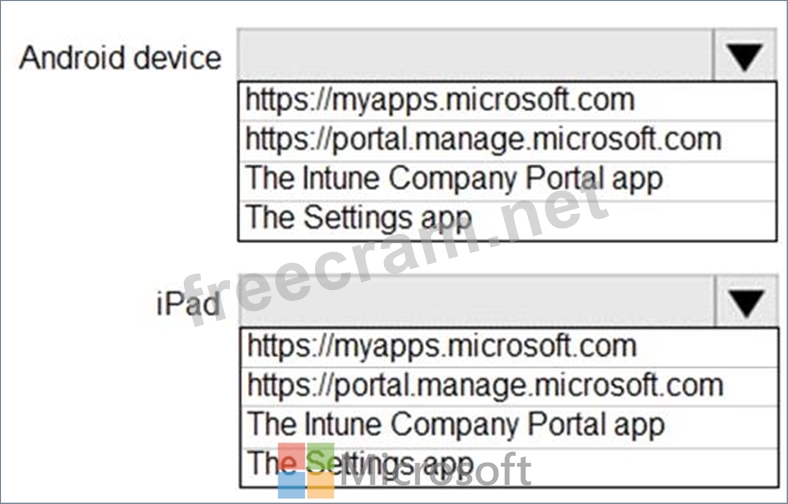Click the red square of Microsoft logo
The width and height of the screenshot is (788, 504).
pos(291,456)
